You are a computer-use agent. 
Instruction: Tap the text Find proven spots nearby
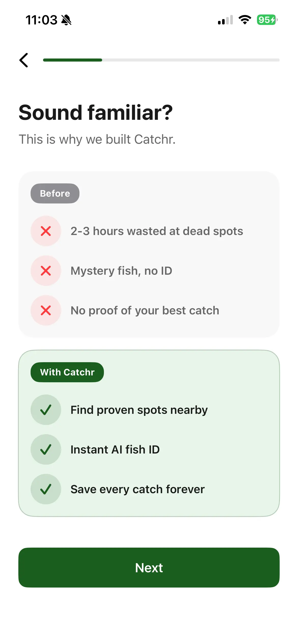(x=139, y=410)
